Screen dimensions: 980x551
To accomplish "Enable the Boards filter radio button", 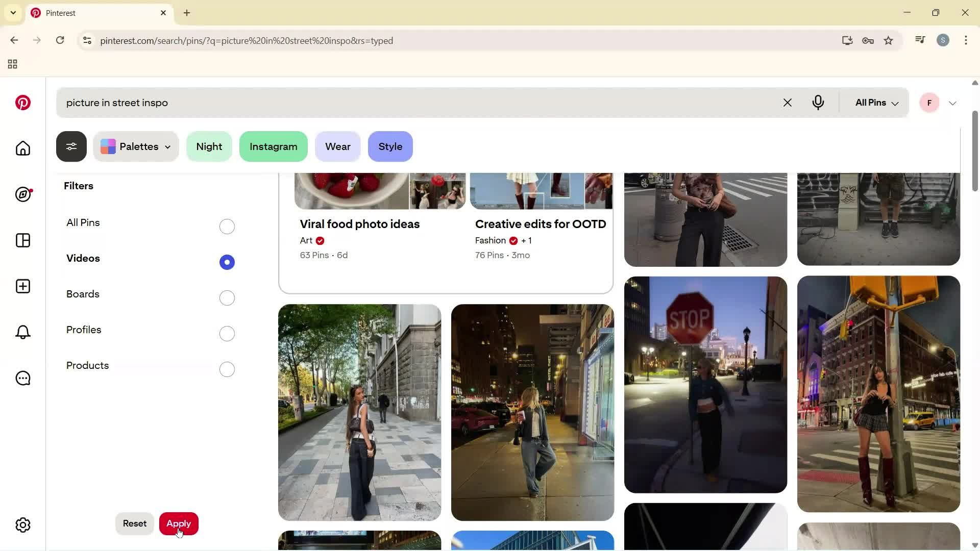I will click(x=227, y=298).
